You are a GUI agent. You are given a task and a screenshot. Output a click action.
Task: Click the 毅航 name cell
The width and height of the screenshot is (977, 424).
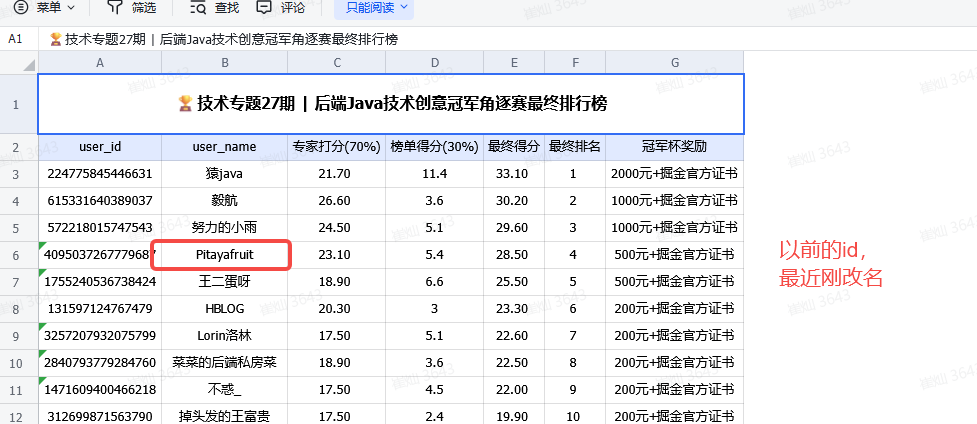(x=224, y=201)
